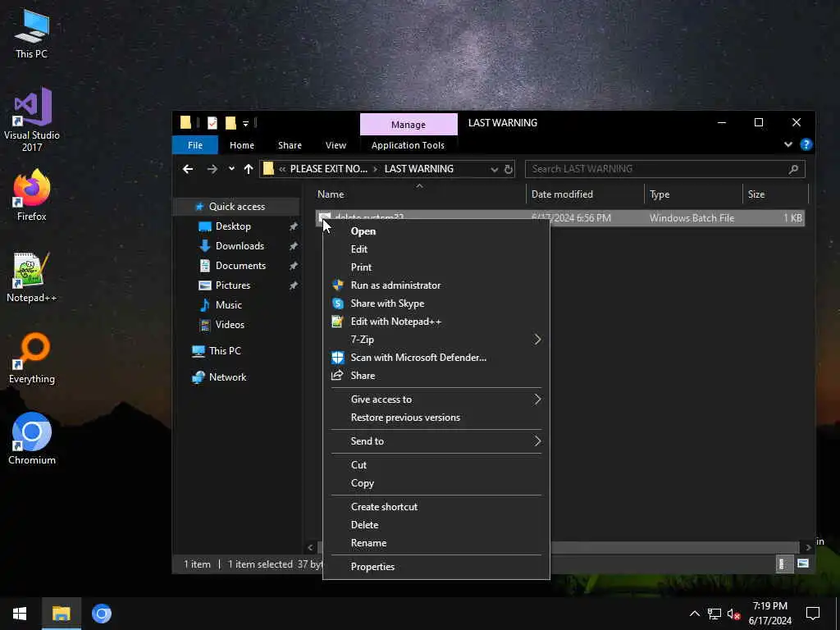Expand the hidden breadcrumb path chevron
The image size is (840, 630).
tap(282, 169)
